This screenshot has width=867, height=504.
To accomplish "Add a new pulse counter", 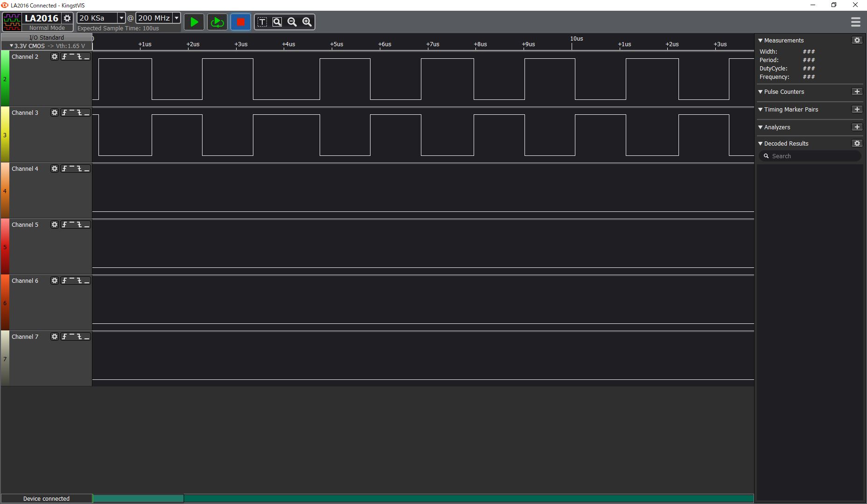I will 857,91.
